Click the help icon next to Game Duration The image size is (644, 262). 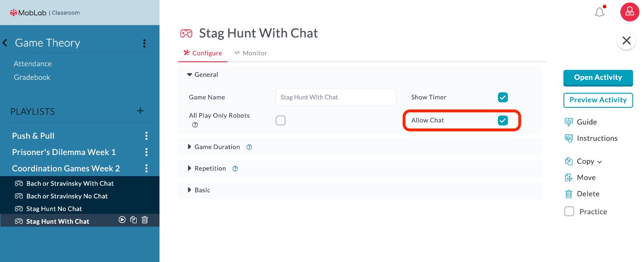[x=249, y=147]
